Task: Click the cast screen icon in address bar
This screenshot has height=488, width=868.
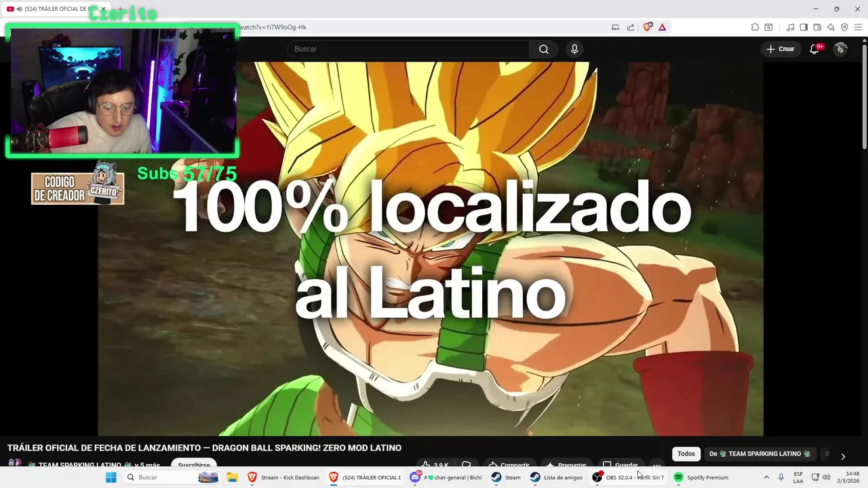Action: (x=615, y=27)
